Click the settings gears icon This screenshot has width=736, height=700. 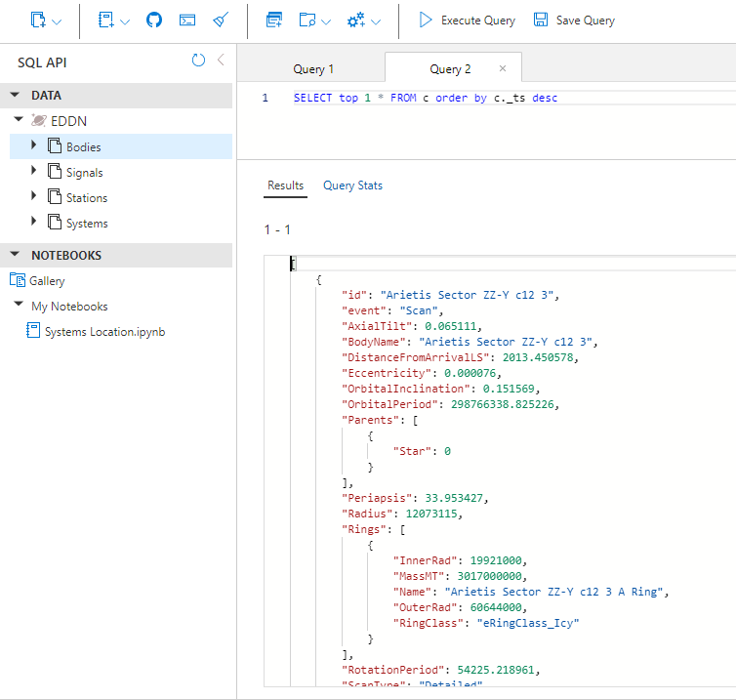355,20
